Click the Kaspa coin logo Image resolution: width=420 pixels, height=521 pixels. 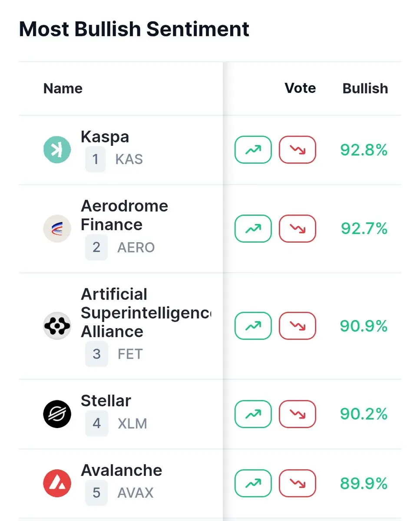[x=57, y=150]
